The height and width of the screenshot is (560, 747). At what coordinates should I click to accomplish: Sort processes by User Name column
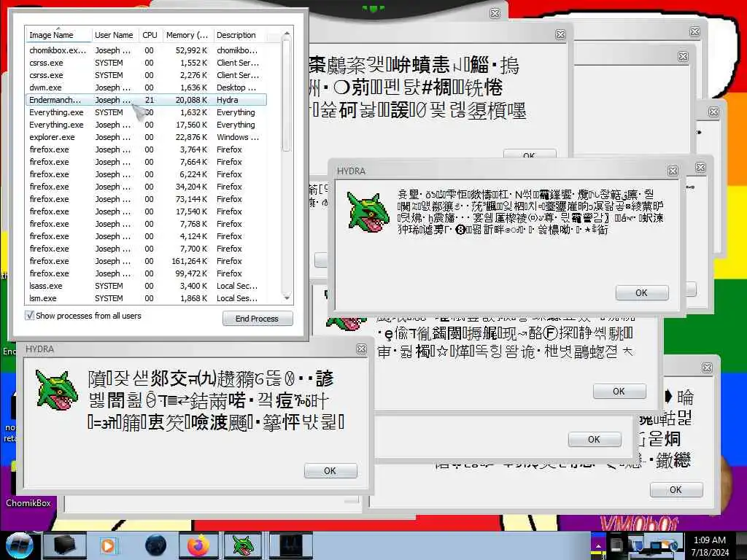point(115,35)
